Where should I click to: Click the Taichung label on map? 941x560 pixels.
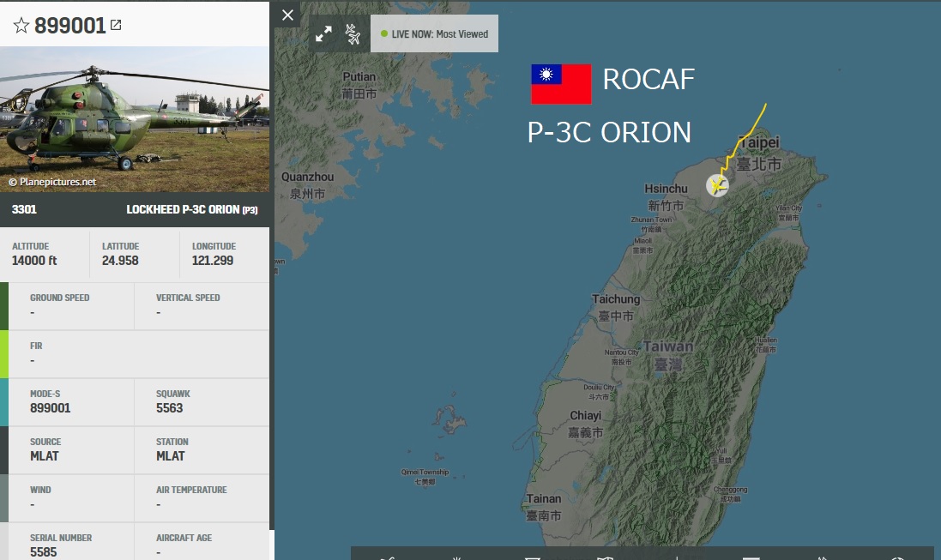pos(616,299)
